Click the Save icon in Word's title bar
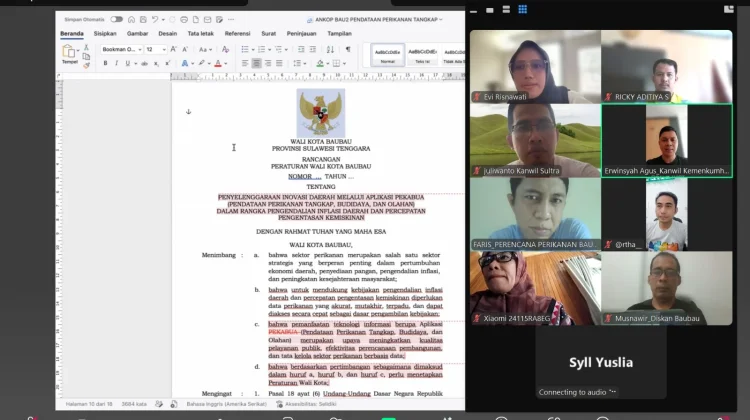Screen dimensions: 750x420 click(x=143, y=20)
